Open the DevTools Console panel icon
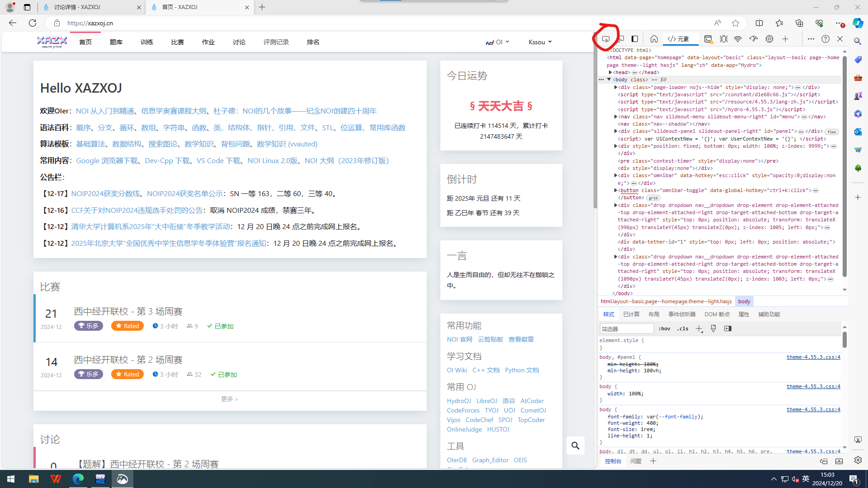 tap(708, 39)
